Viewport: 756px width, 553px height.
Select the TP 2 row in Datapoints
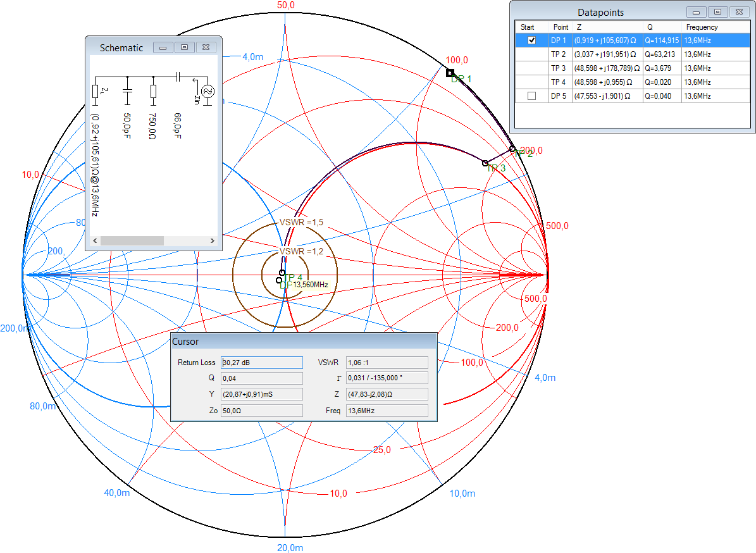click(633, 54)
